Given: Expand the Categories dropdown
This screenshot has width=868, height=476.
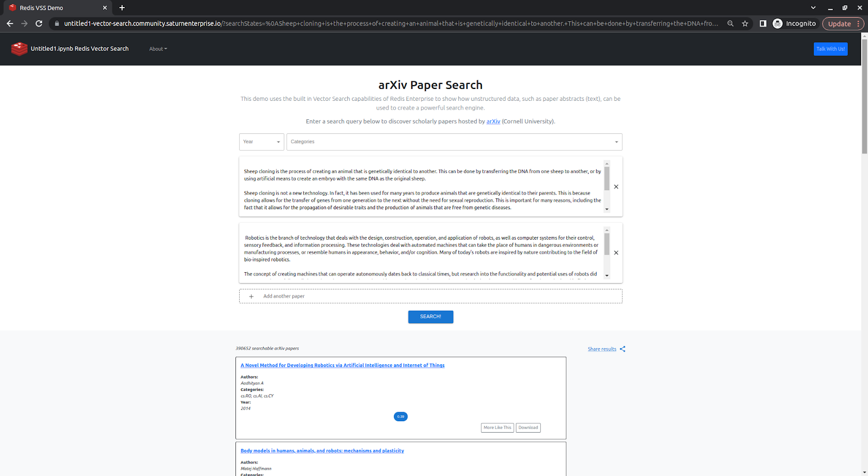Looking at the screenshot, I should [454, 142].
